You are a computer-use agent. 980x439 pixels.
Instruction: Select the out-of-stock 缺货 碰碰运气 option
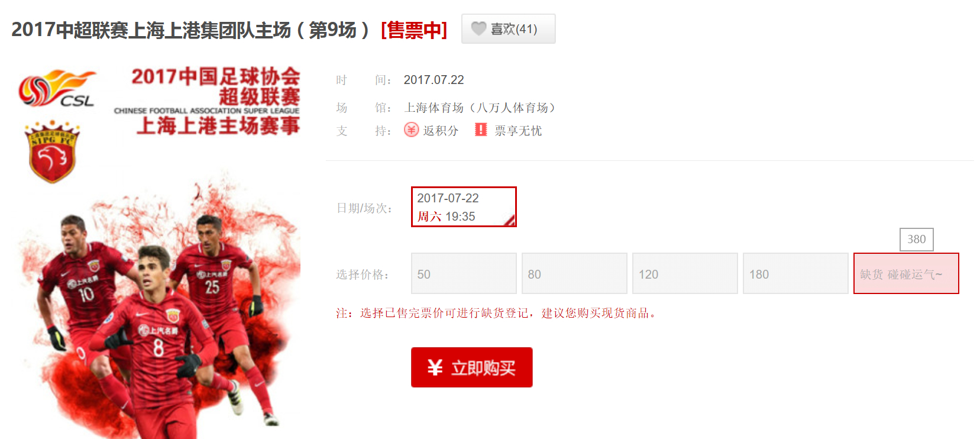click(906, 273)
